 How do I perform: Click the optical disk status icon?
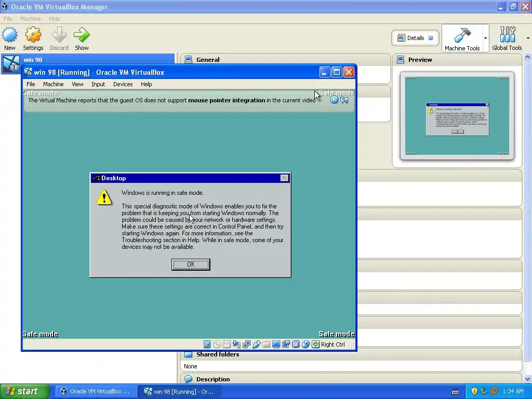click(x=217, y=344)
